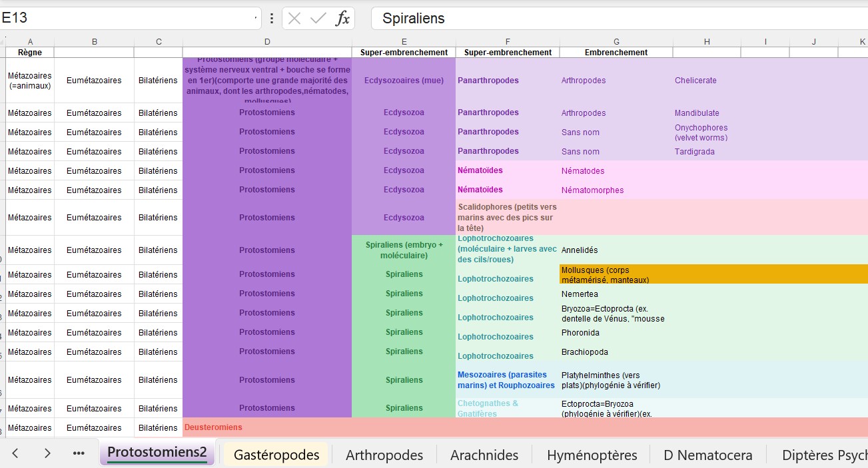
Task: Select Arthropodes cell in Mandibulate row
Action: click(x=616, y=113)
